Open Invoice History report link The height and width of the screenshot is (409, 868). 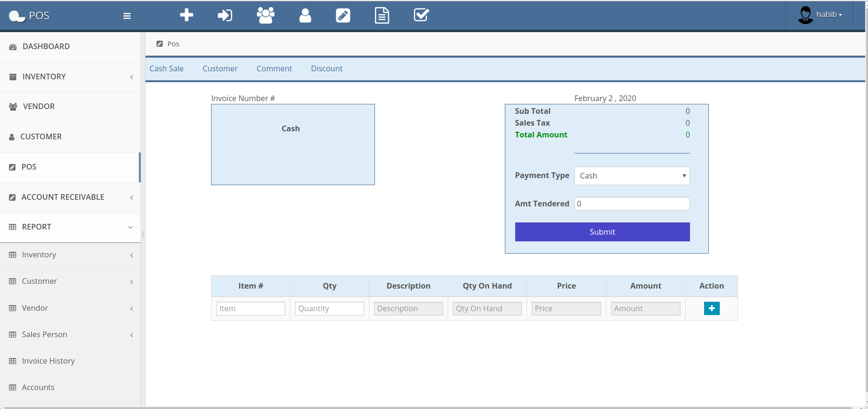(x=48, y=361)
